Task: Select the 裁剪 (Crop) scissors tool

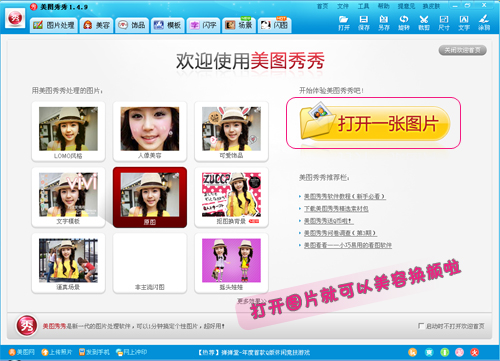Action: coord(424,23)
